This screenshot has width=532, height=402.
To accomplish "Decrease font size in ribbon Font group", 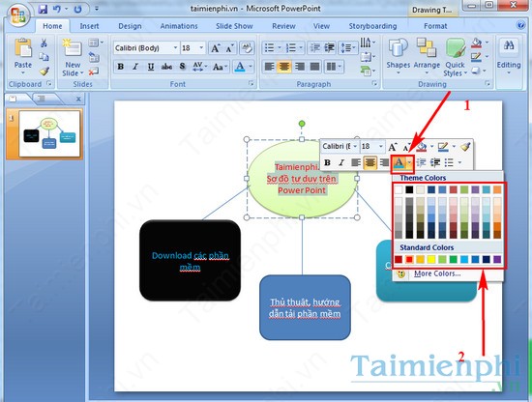I will [x=230, y=48].
